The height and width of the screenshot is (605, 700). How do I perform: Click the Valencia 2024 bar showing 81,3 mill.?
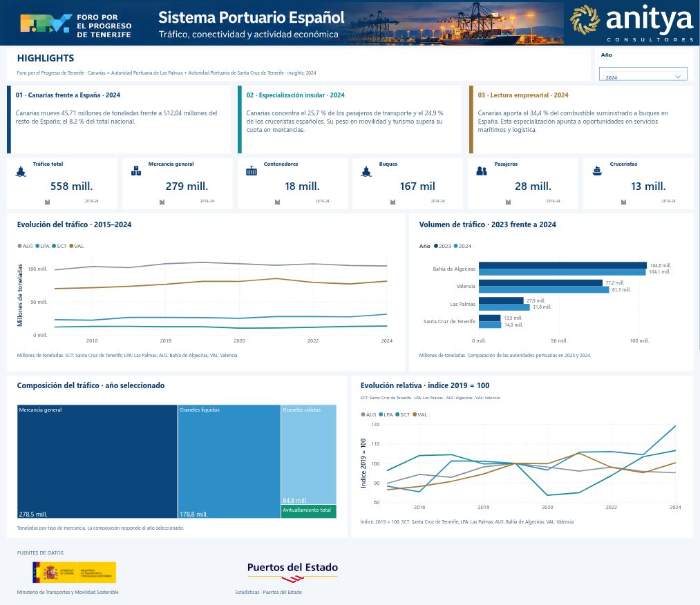point(544,289)
